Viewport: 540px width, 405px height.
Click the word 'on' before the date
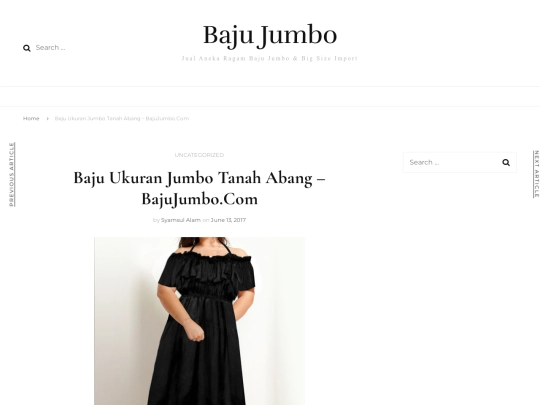tap(206, 220)
